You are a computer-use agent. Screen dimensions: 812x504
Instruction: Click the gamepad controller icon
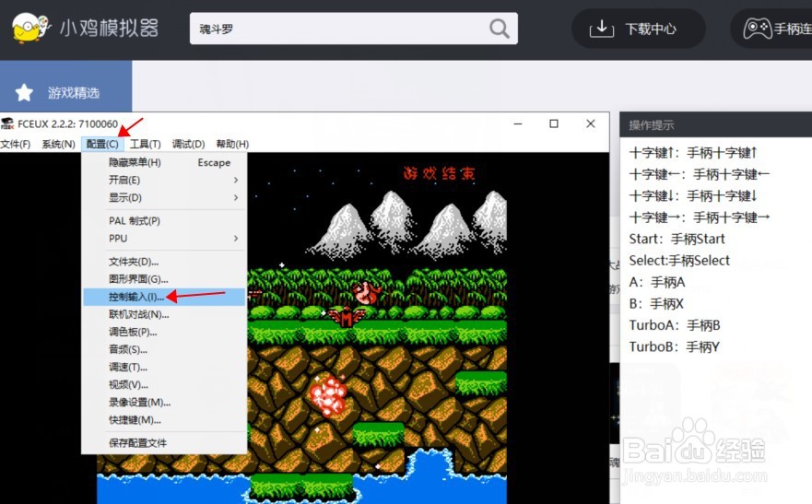[757, 29]
